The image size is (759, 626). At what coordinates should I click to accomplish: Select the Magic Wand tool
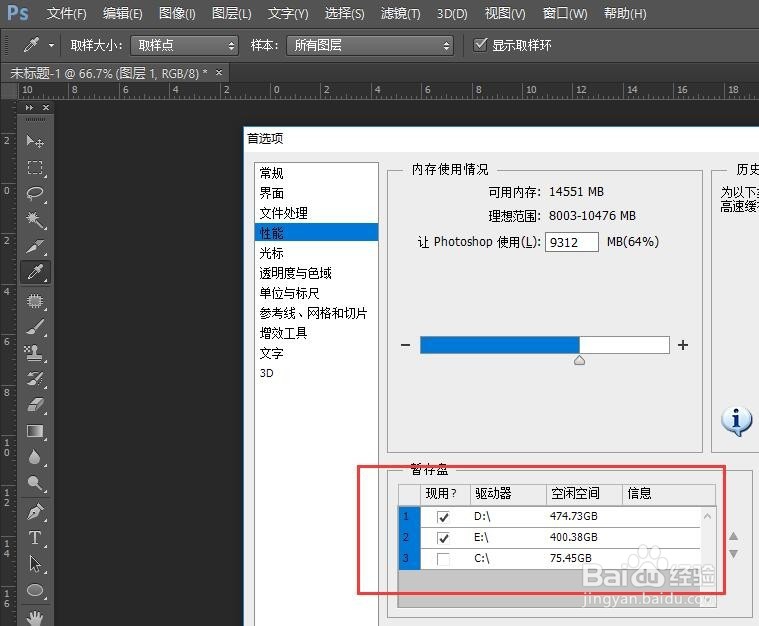[x=35, y=219]
